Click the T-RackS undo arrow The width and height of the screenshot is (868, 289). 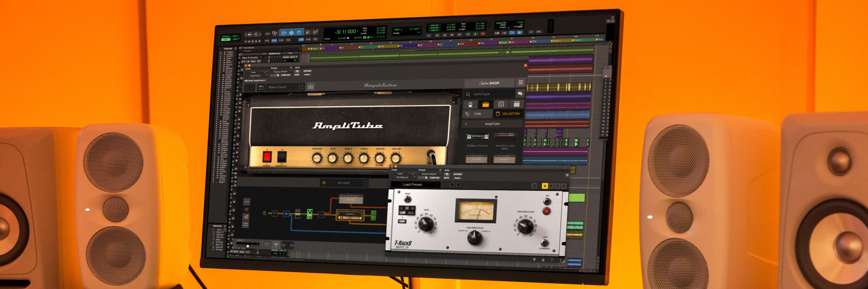452,185
